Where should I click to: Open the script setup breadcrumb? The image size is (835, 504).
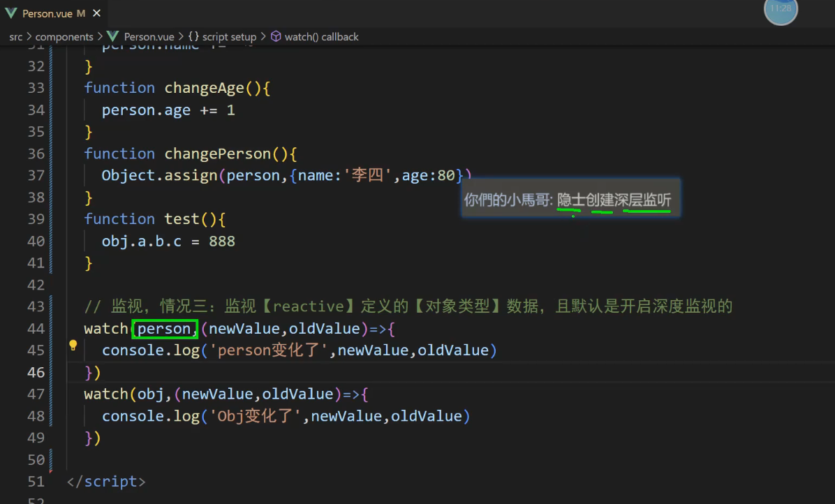point(229,37)
